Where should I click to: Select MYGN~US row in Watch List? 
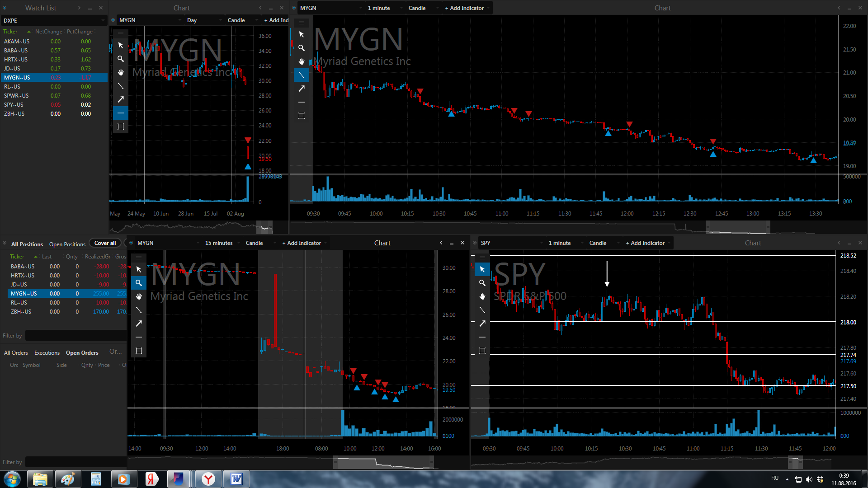(54, 77)
